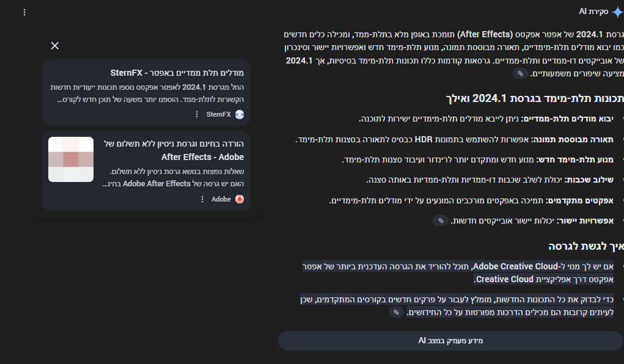Image resolution: width=624 pixels, height=364 pixels.
Task: Open the Adobe source card's three-dot menu
Action: click(202, 199)
